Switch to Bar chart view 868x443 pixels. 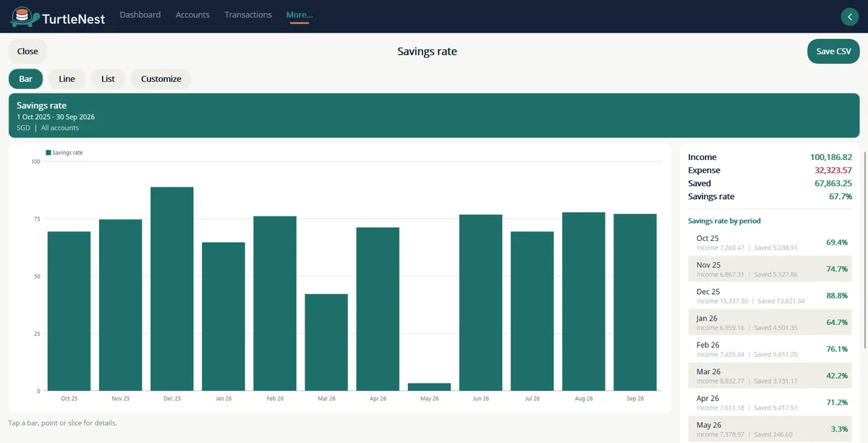pos(25,79)
